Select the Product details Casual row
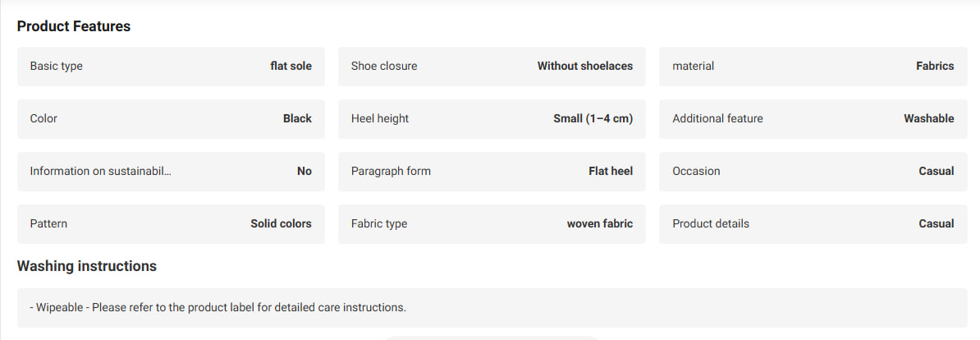This screenshot has height=340, width=980. pos(813,223)
